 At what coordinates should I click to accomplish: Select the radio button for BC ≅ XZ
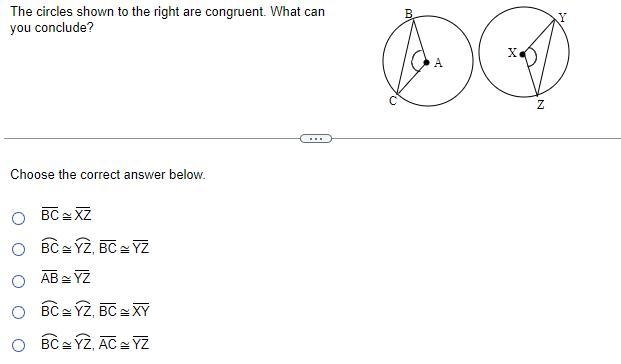19,218
